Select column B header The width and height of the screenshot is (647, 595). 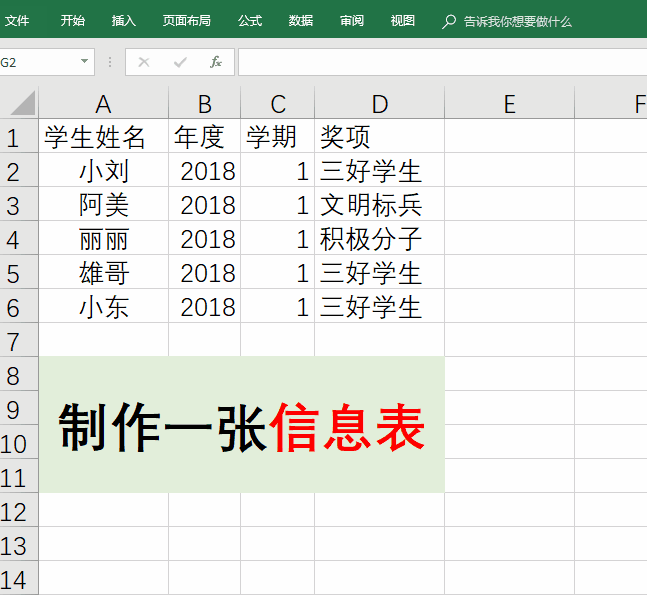click(205, 103)
